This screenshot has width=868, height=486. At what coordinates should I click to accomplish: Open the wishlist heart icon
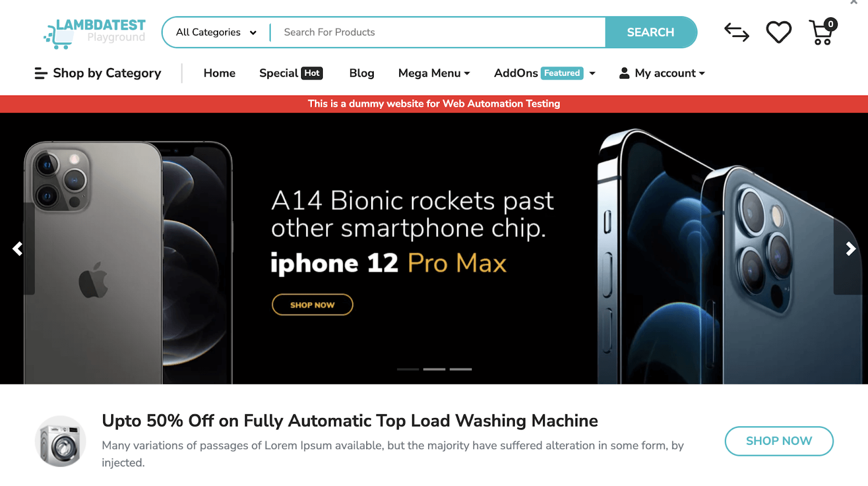pos(778,33)
